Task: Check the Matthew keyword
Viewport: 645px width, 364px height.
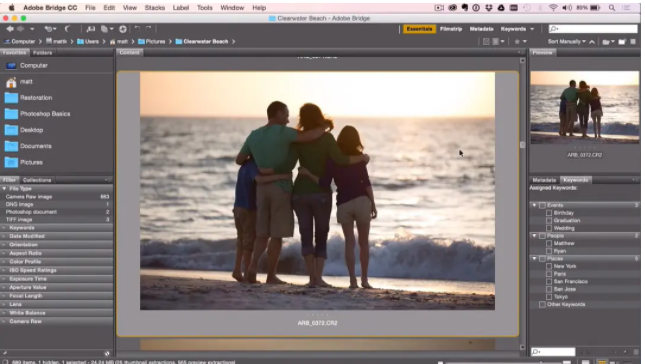Action: pyautogui.click(x=549, y=243)
